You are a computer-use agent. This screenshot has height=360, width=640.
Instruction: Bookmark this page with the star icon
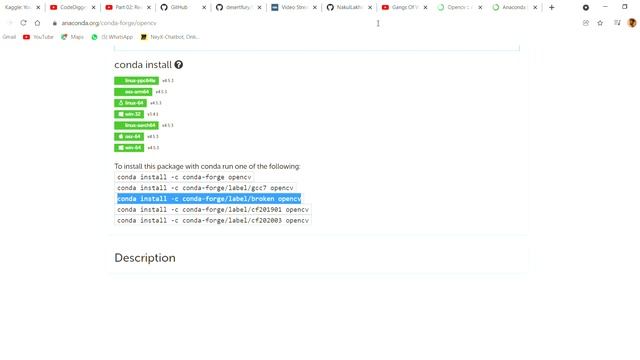click(x=600, y=23)
